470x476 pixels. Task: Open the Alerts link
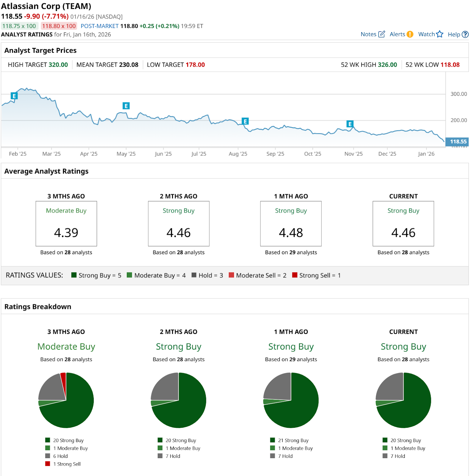tap(397, 34)
